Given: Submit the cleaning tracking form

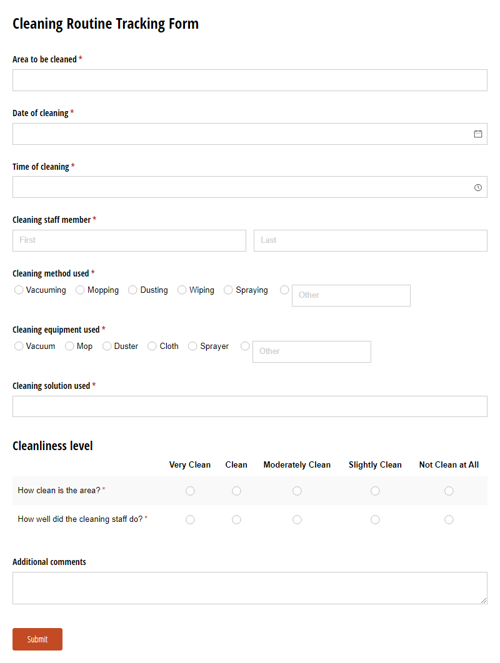Looking at the screenshot, I should tap(37, 639).
